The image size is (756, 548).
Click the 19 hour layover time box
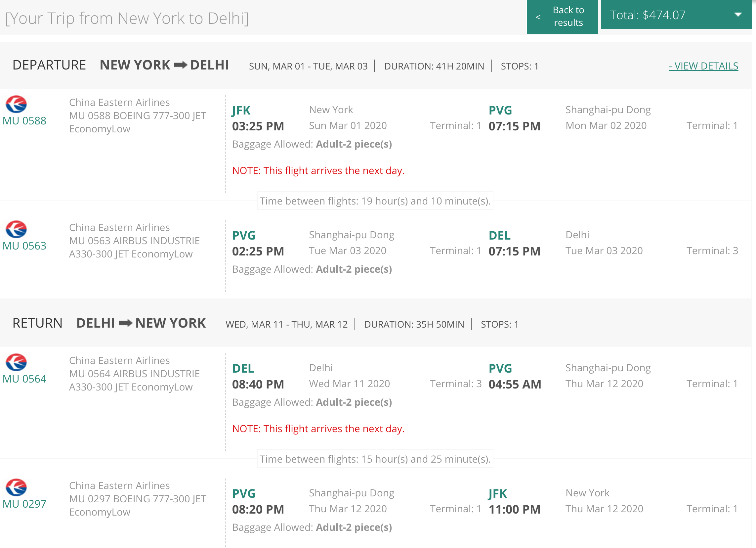pos(375,201)
